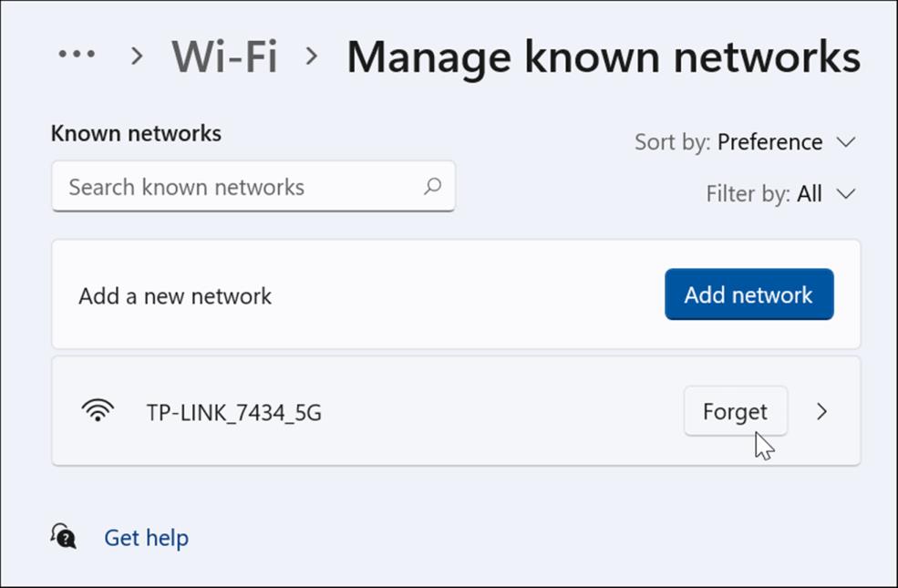Open the Get help link
This screenshot has height=588, width=898.
coord(146,538)
